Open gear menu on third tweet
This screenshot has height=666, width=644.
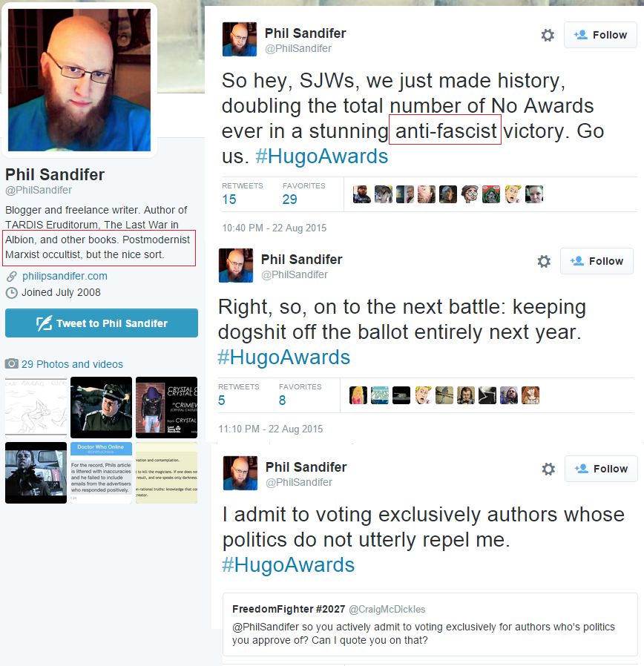click(x=548, y=469)
